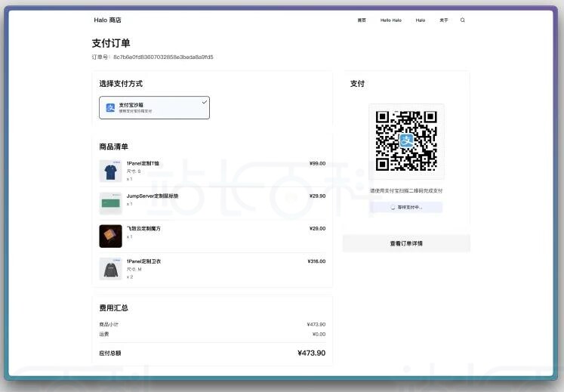Click the order number text

153,57
